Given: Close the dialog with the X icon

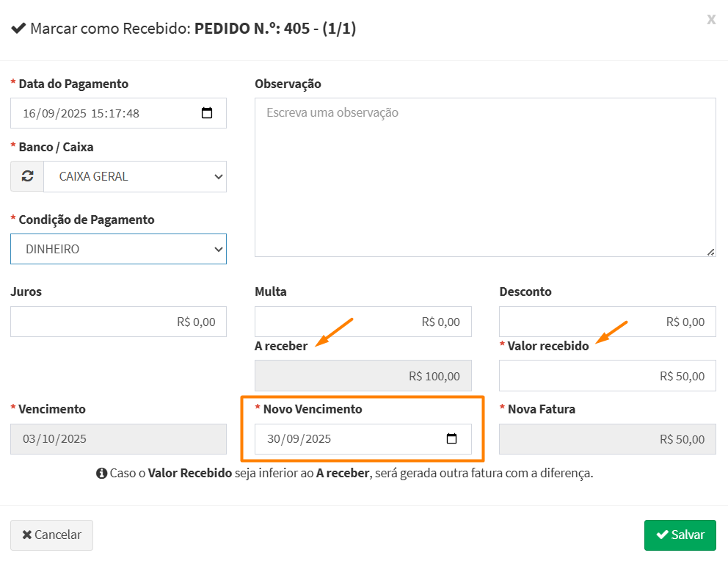Looking at the screenshot, I should tap(710, 19).
